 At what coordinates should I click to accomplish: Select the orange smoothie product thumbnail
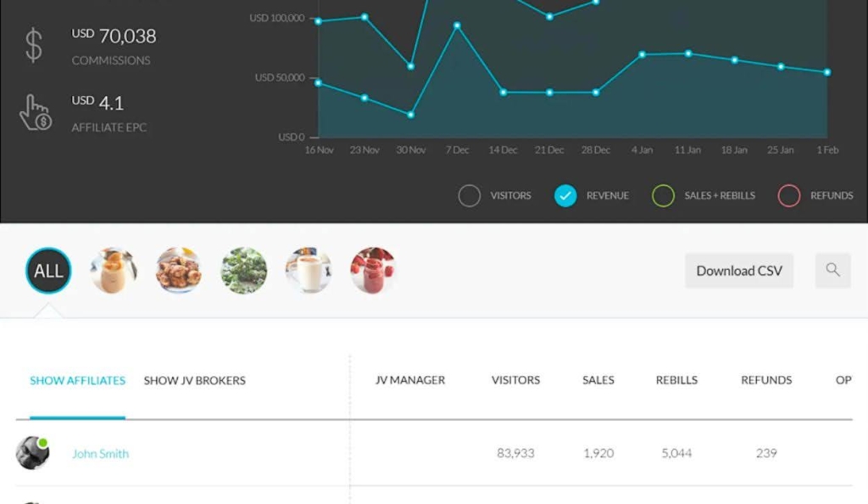(x=114, y=271)
